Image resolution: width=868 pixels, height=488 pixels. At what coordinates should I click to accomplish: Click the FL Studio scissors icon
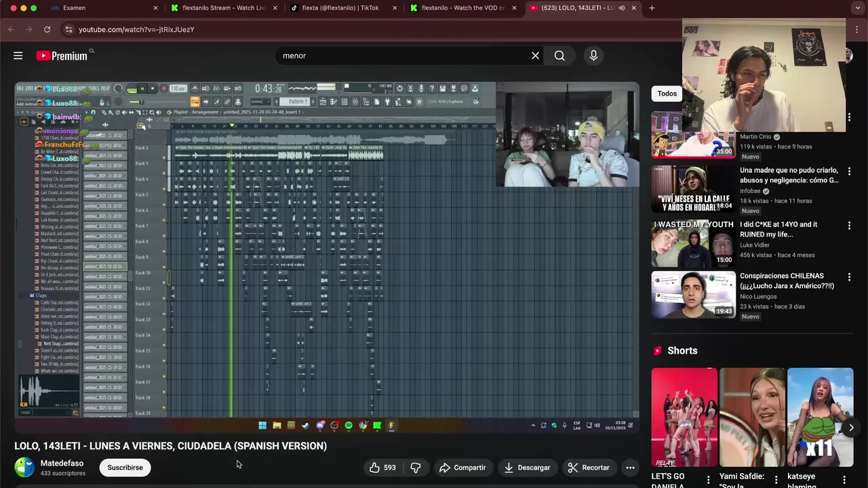pos(410,88)
